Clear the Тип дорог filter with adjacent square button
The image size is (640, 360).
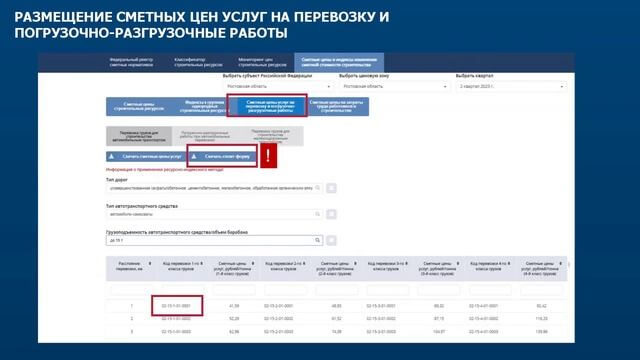tap(331, 188)
